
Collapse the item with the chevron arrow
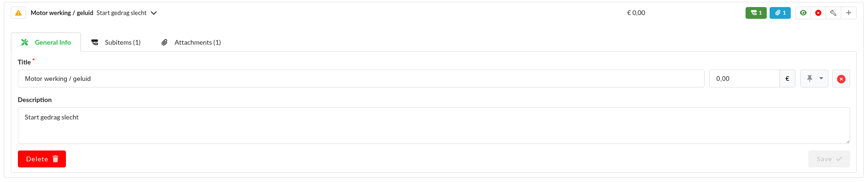[x=154, y=13]
